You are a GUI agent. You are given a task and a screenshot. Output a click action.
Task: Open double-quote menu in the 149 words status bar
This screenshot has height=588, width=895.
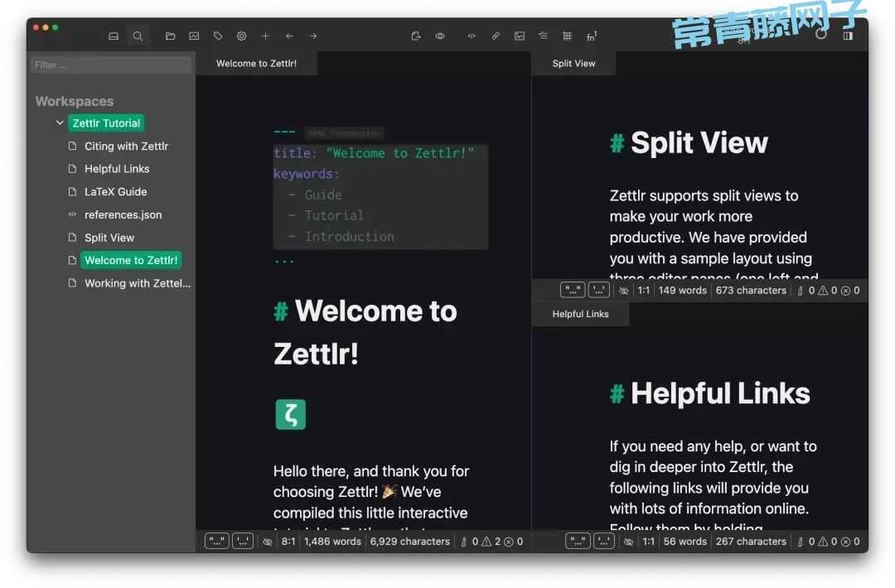pos(573,291)
